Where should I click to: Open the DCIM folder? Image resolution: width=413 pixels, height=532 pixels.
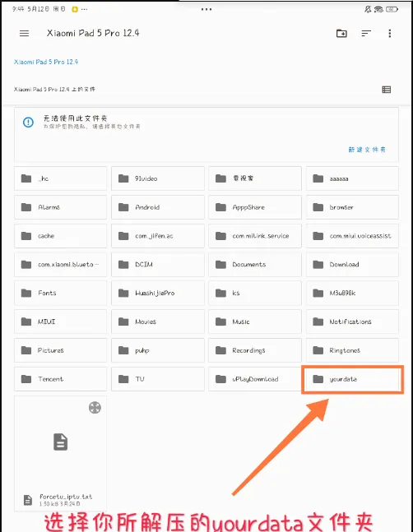click(158, 264)
